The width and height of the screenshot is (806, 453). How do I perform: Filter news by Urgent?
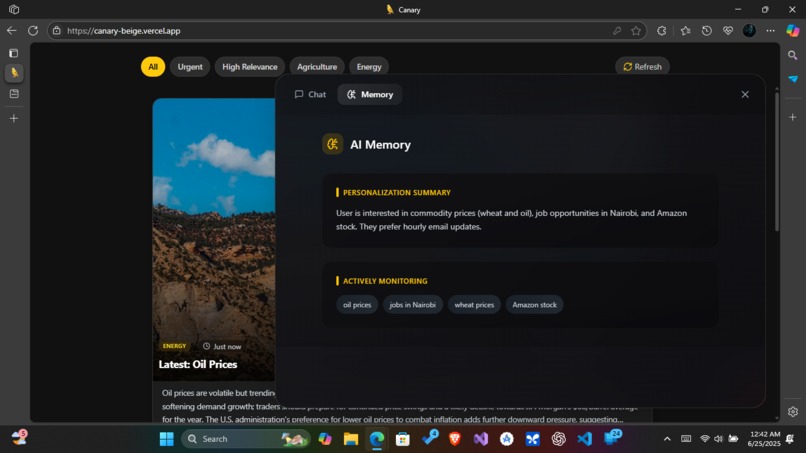click(x=190, y=67)
